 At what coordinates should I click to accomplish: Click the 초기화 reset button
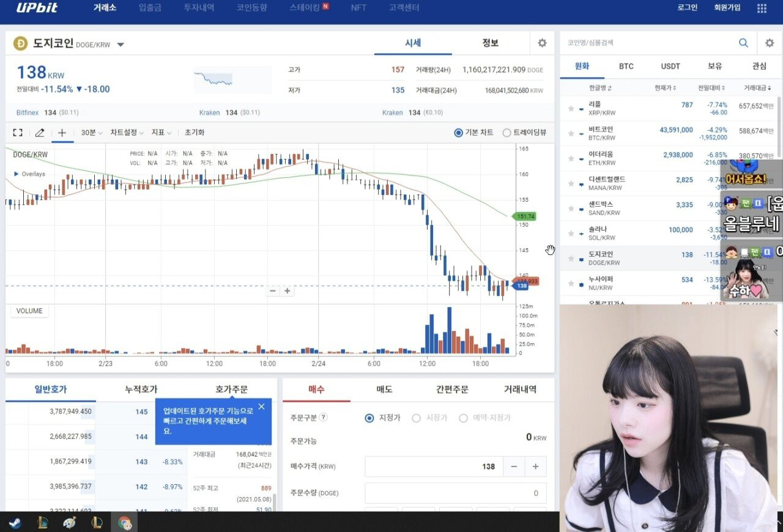[x=195, y=133]
